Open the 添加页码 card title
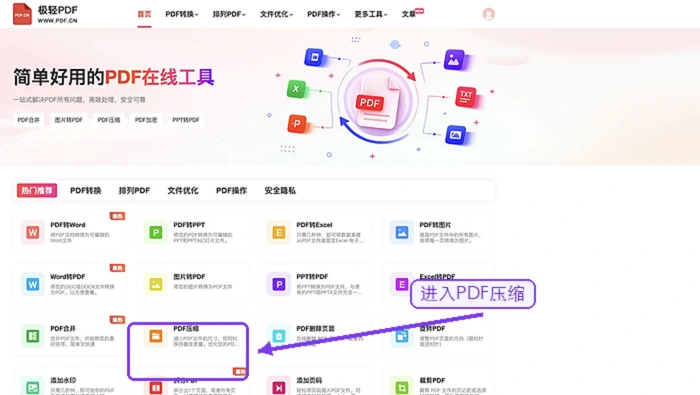This screenshot has width=700, height=395. click(x=309, y=380)
